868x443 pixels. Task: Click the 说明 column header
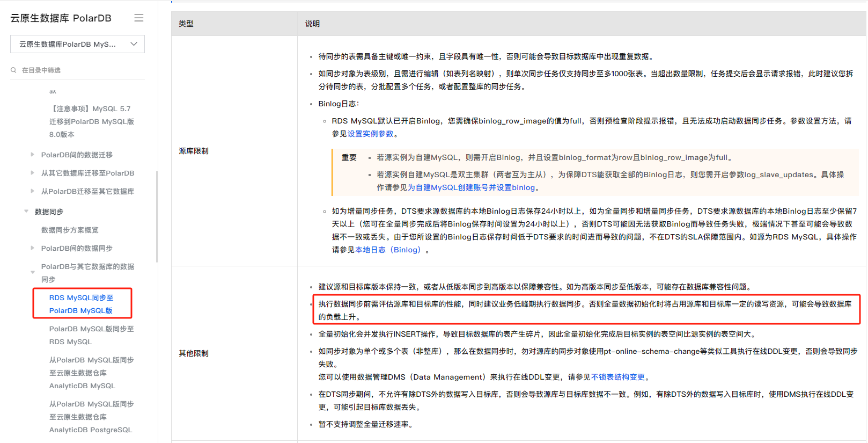(312, 24)
